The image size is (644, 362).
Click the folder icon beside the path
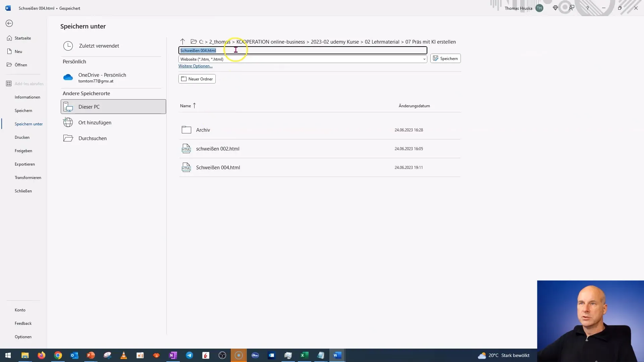pyautogui.click(x=194, y=42)
